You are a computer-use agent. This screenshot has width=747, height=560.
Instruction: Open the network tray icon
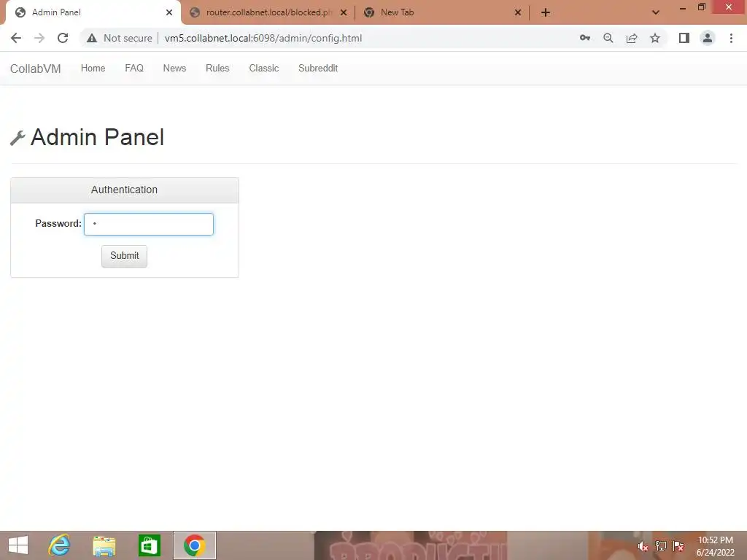point(660,545)
